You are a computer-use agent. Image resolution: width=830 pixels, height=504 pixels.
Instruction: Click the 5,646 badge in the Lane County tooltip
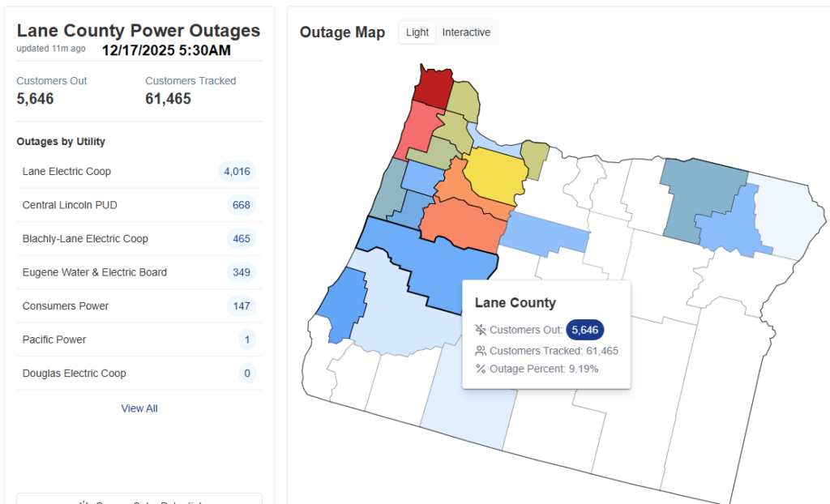pyautogui.click(x=584, y=330)
